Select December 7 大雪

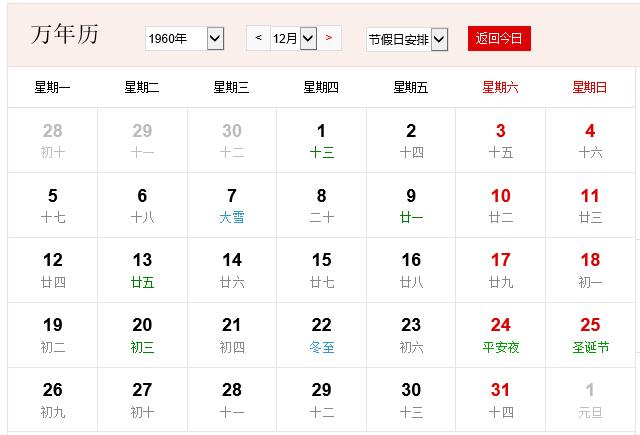point(232,205)
